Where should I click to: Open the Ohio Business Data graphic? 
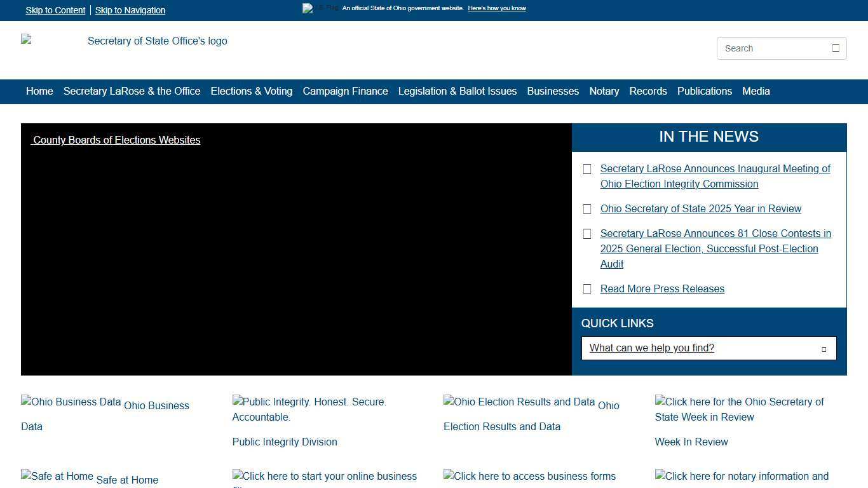click(71, 402)
